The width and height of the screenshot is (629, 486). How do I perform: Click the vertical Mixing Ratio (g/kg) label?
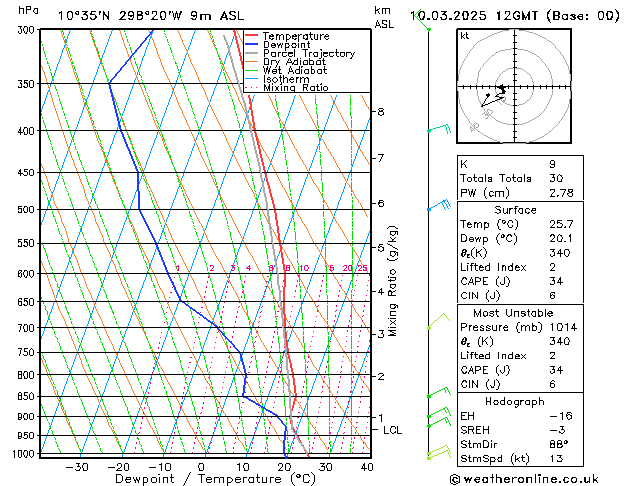392,281
